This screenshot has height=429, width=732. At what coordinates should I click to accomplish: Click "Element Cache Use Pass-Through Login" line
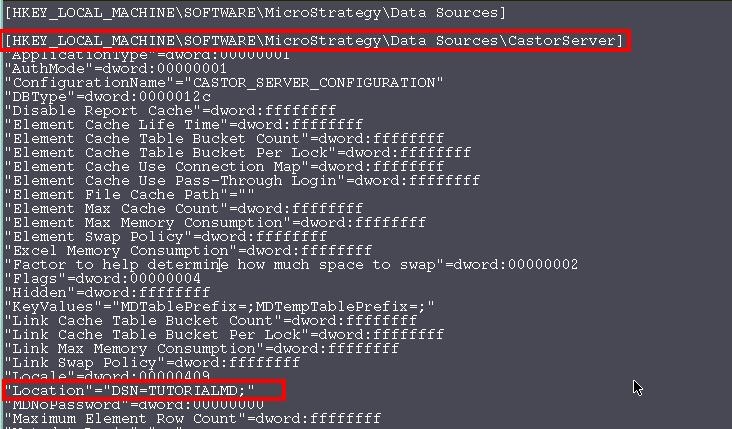(x=243, y=180)
